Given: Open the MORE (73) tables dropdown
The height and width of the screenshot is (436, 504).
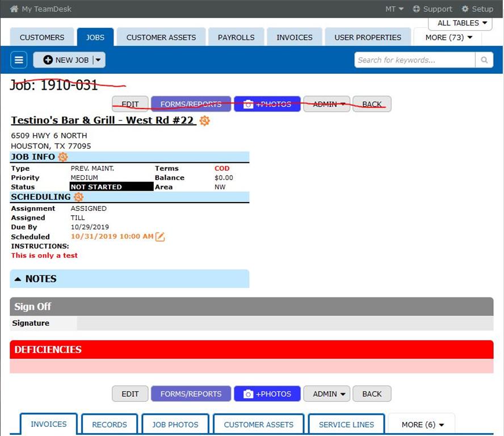Looking at the screenshot, I should [x=448, y=37].
